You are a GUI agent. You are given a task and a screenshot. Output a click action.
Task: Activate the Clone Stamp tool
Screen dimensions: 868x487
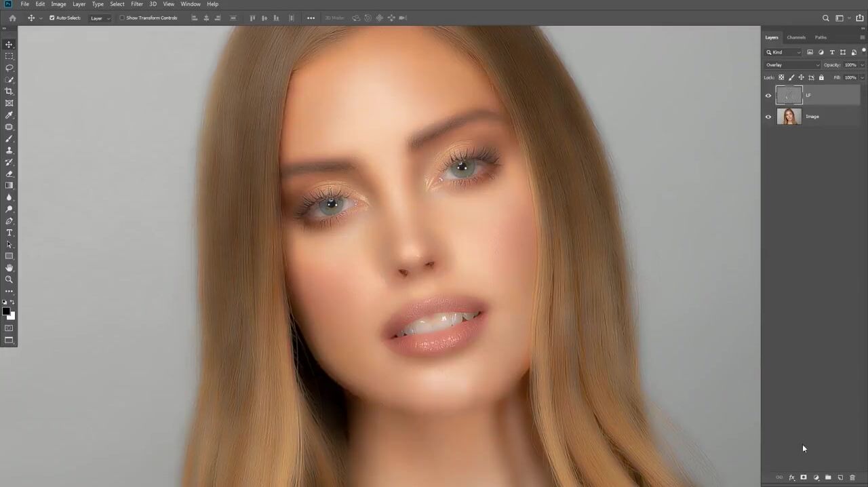9,151
